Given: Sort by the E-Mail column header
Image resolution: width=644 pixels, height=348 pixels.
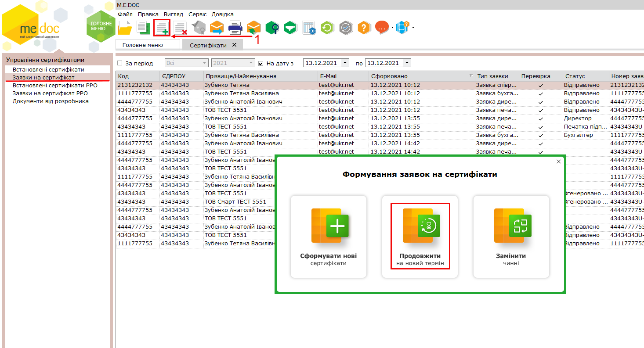Looking at the screenshot, I should 343,76.
